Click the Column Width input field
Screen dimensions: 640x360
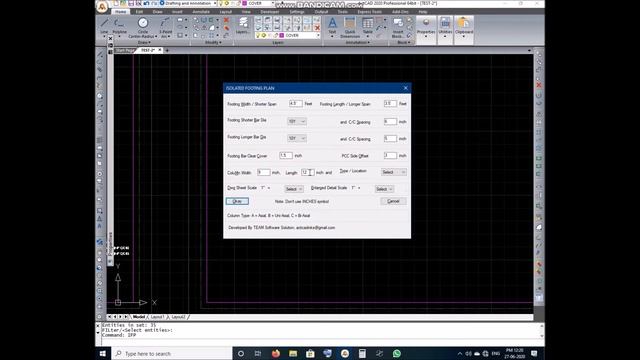coord(264,173)
